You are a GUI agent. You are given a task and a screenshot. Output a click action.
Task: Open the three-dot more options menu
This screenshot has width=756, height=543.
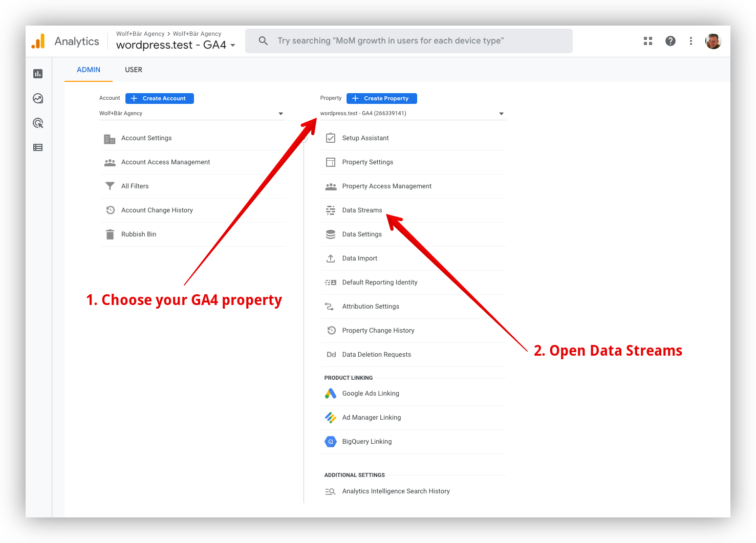pyautogui.click(x=691, y=41)
